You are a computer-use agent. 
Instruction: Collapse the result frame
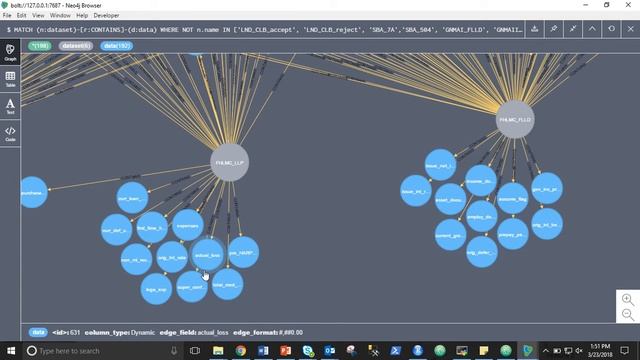tap(592, 29)
